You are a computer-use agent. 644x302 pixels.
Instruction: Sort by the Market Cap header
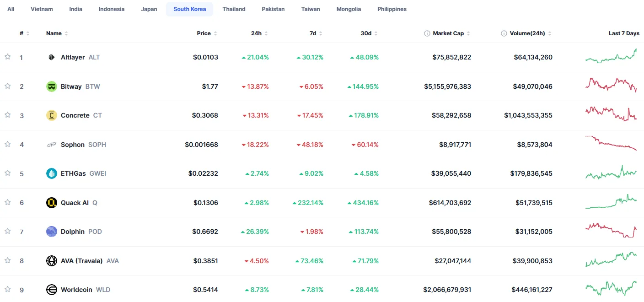coord(451,33)
